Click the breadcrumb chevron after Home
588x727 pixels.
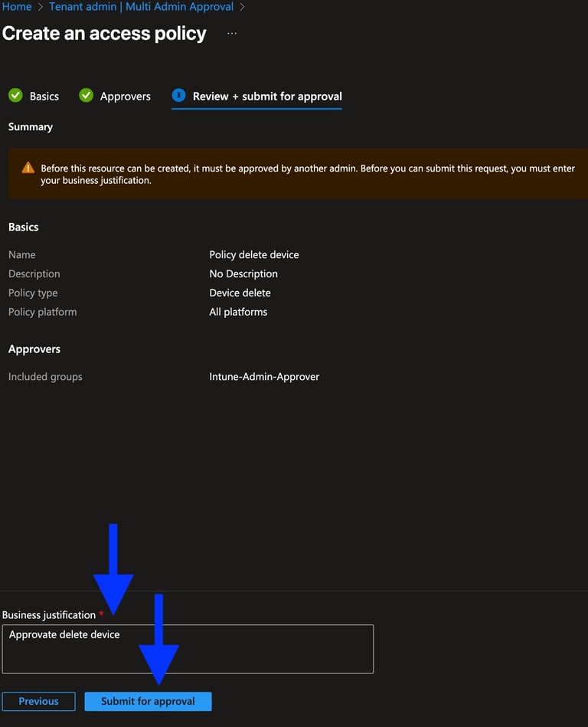tap(41, 7)
